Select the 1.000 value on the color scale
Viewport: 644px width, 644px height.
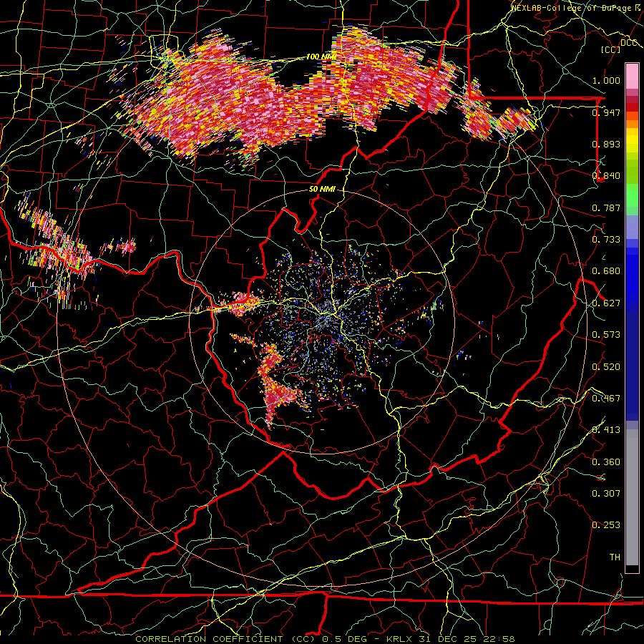606,80
